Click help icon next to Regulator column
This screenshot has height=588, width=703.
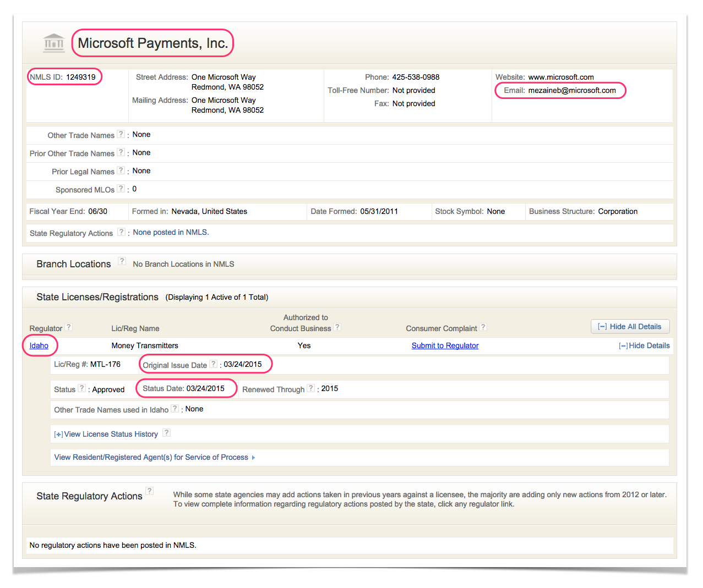coord(69,327)
